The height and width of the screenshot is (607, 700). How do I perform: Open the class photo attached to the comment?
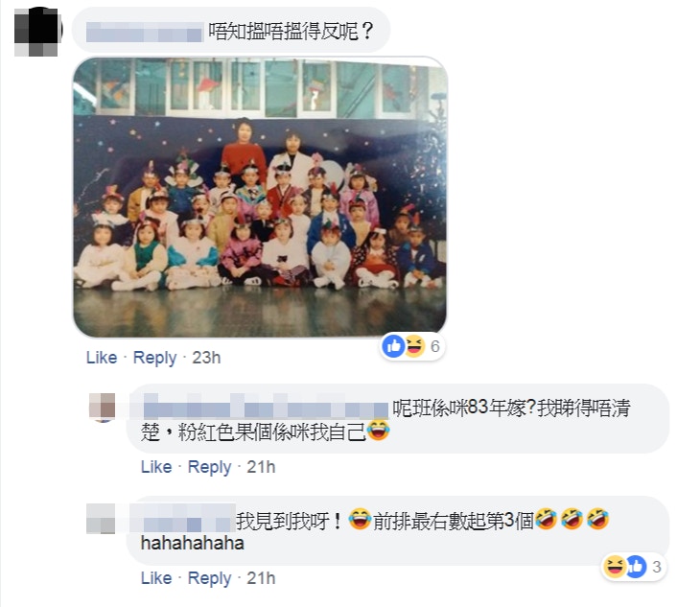pyautogui.click(x=260, y=197)
